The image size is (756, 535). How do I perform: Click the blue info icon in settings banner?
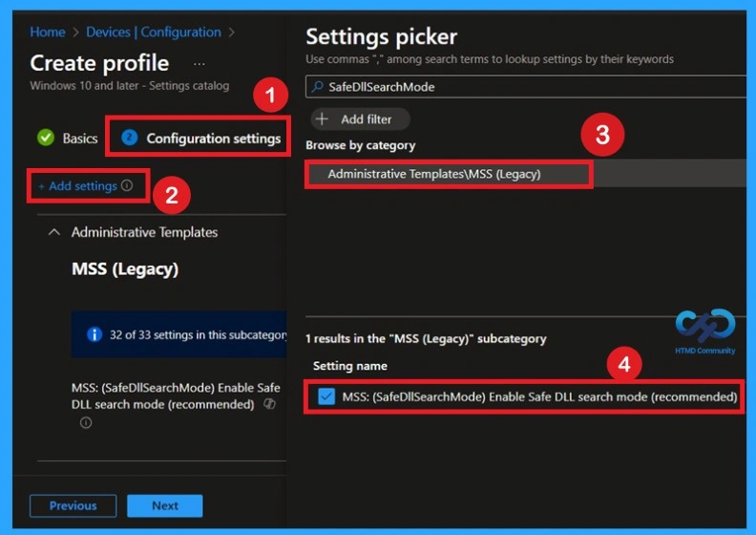(94, 334)
